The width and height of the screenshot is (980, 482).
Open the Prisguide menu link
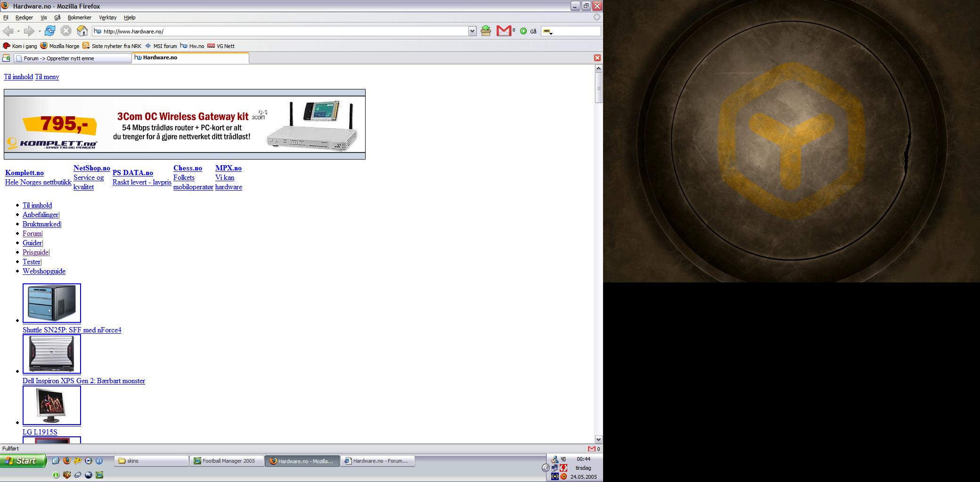click(x=35, y=252)
